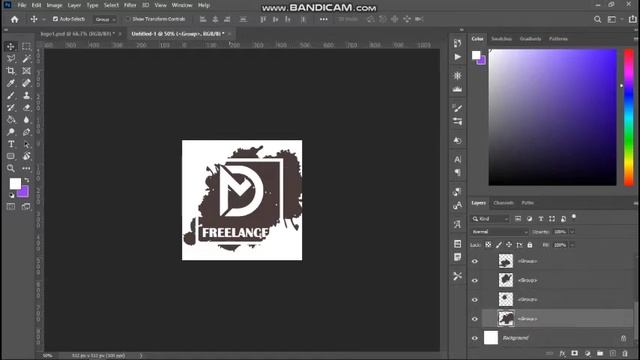Select the Brush tool
Viewport: 640px width, 360px height.
tap(11, 96)
